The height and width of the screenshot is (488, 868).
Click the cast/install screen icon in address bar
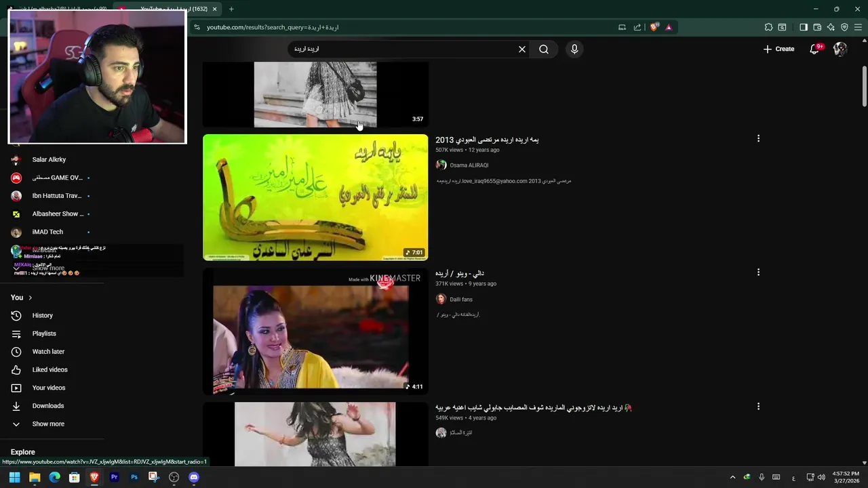pos(622,27)
